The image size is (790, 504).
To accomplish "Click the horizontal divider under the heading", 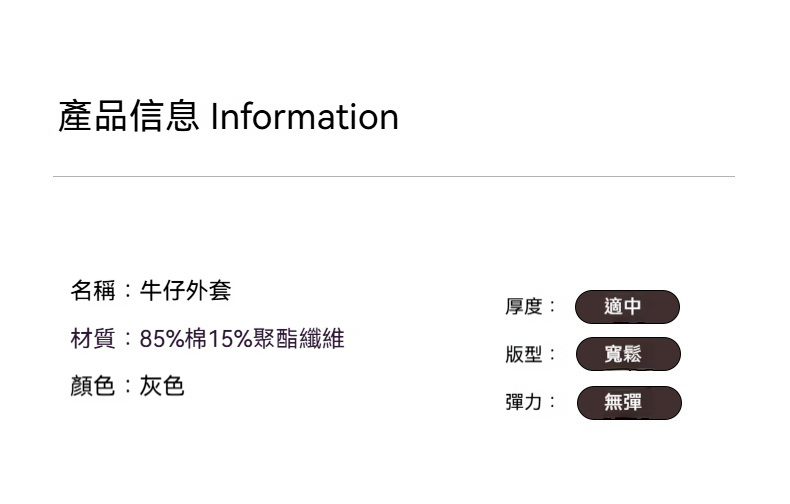I will (x=394, y=177).
